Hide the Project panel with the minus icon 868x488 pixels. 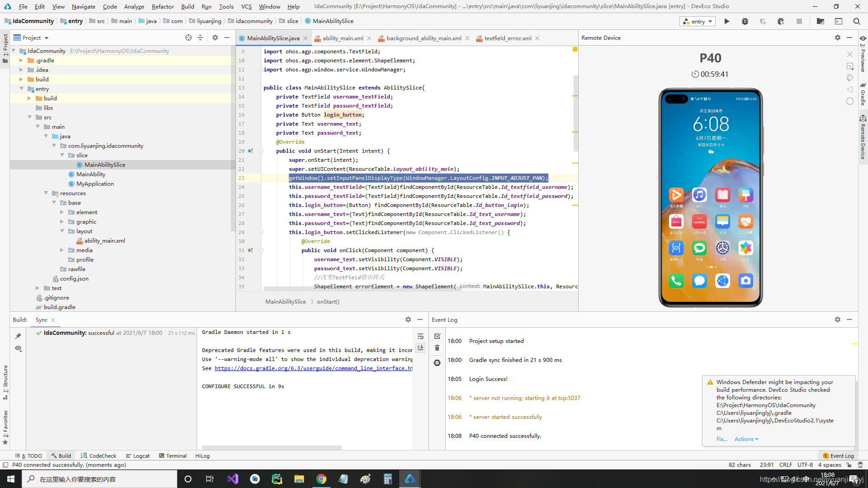(227, 38)
